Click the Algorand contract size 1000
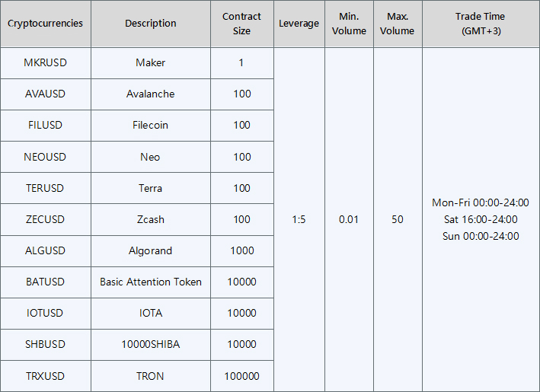 click(241, 251)
